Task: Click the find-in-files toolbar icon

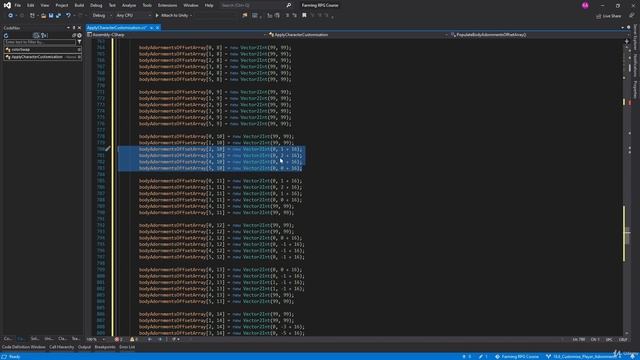Action: [x=245, y=16]
